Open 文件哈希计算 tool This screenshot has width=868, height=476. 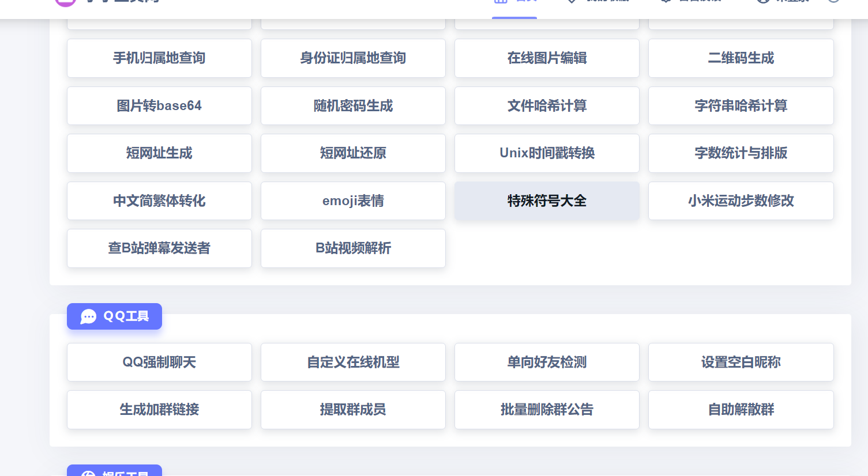tap(547, 105)
